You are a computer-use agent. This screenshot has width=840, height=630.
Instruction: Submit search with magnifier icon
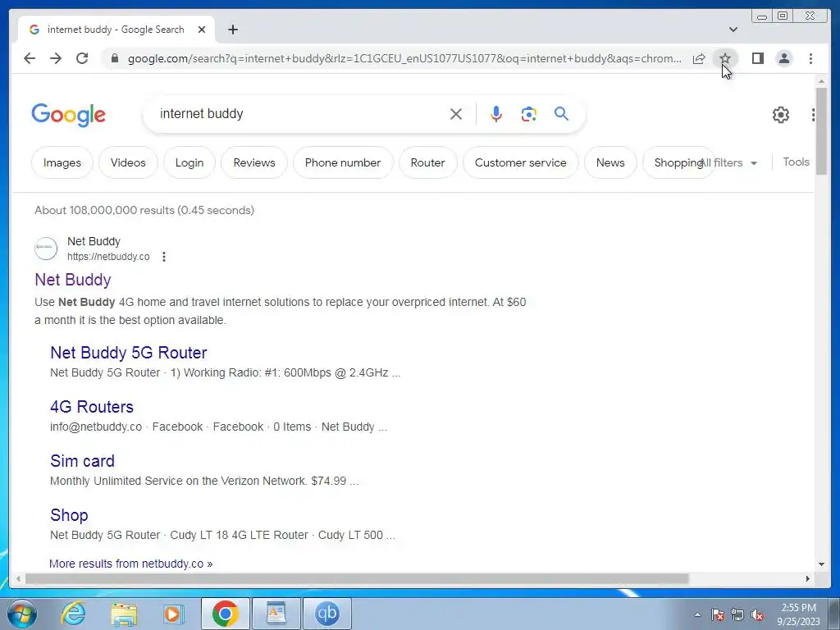click(561, 113)
